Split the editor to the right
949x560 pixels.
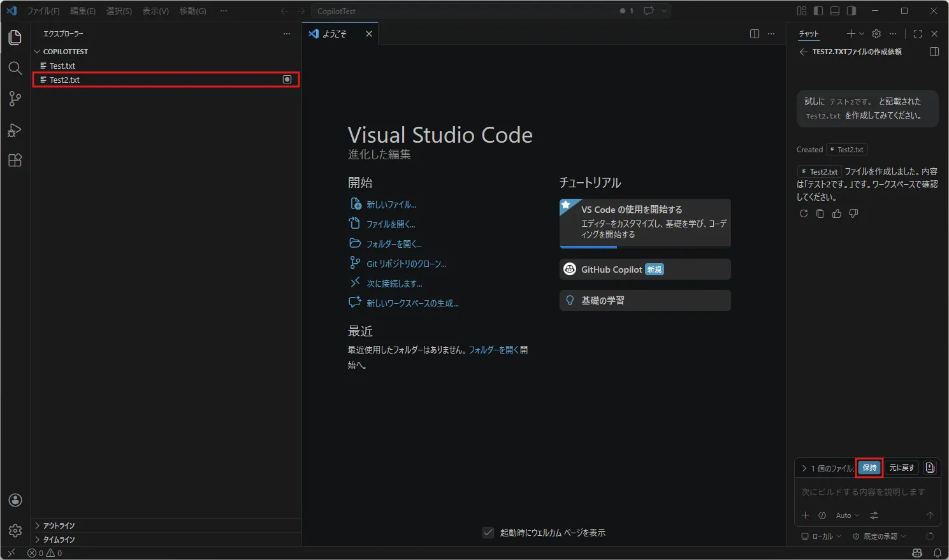click(755, 34)
